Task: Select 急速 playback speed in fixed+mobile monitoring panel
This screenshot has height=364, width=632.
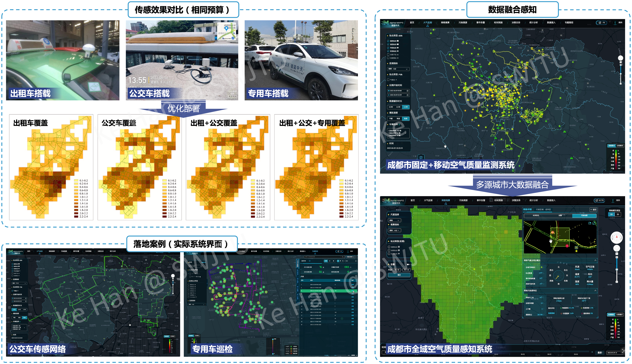Action: point(406,119)
